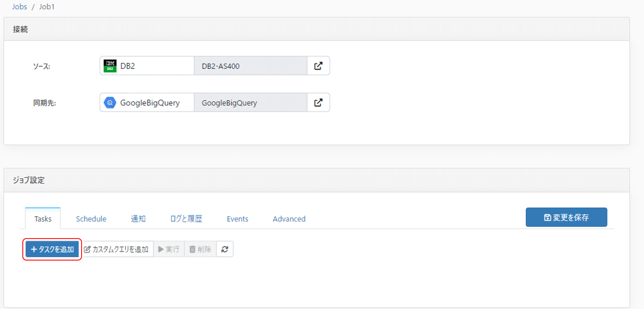Open GoogleBigQuery destination external link icon
This screenshot has height=309, width=644.
(318, 103)
